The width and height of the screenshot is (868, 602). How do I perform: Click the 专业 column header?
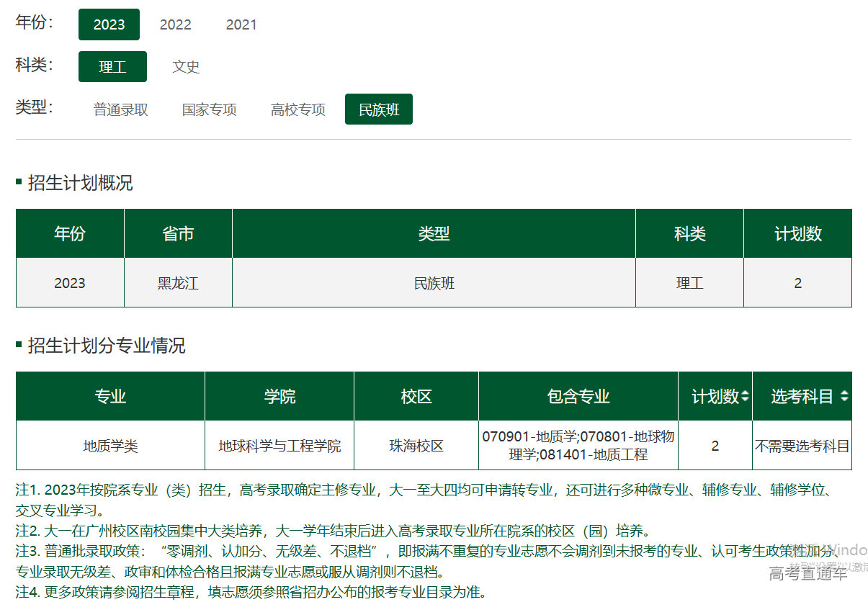click(110, 397)
